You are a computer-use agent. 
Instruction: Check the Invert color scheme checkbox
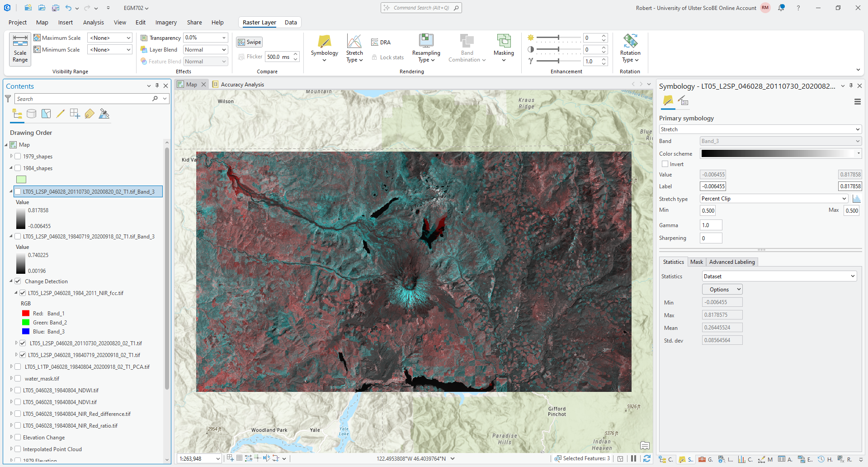point(665,164)
